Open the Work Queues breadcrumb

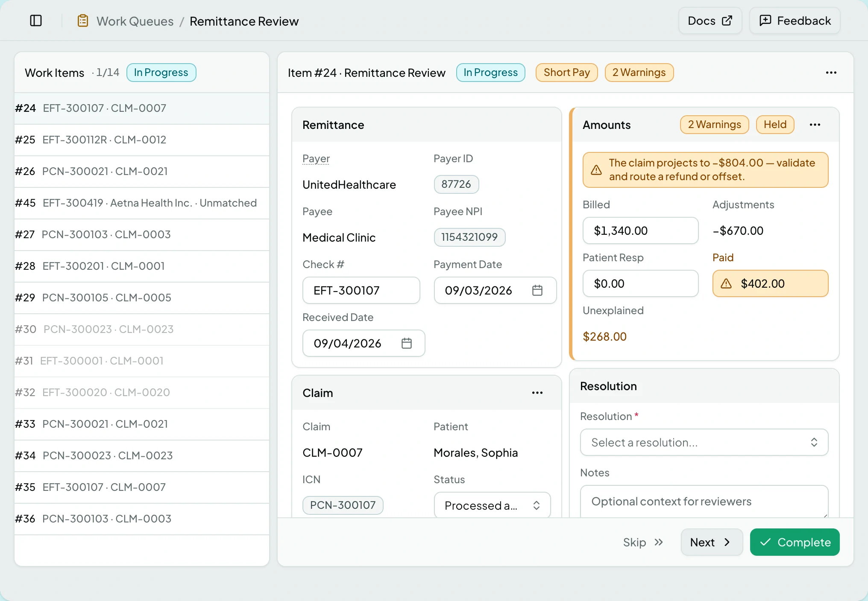click(135, 21)
